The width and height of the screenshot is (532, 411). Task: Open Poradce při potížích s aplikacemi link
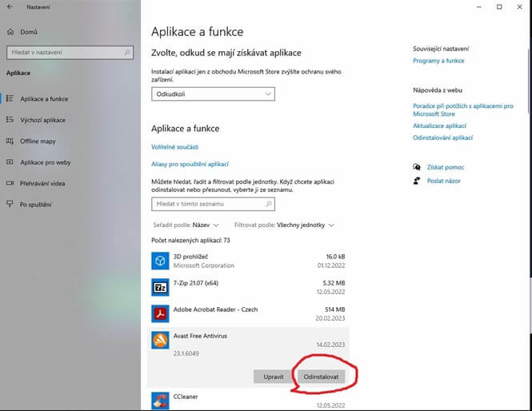point(462,110)
